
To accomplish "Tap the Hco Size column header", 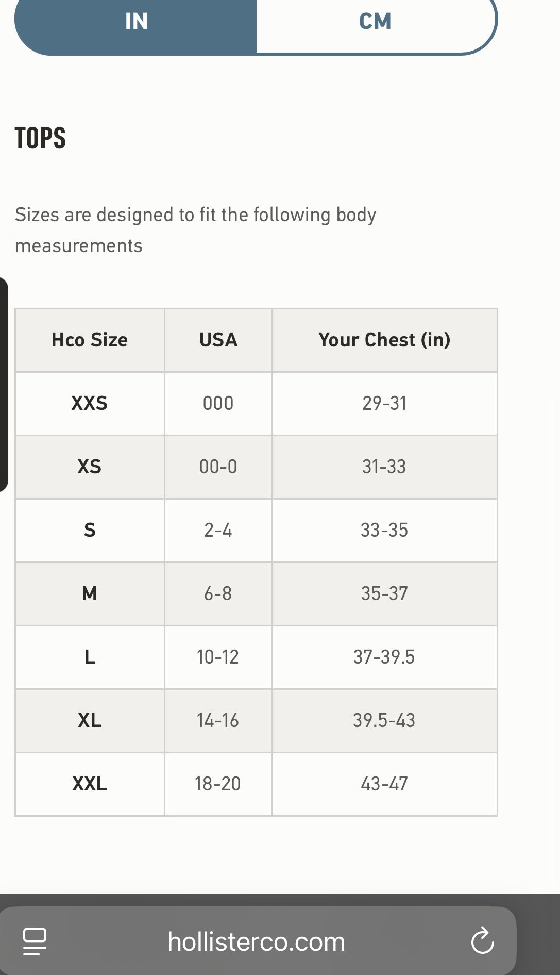I will click(x=90, y=340).
